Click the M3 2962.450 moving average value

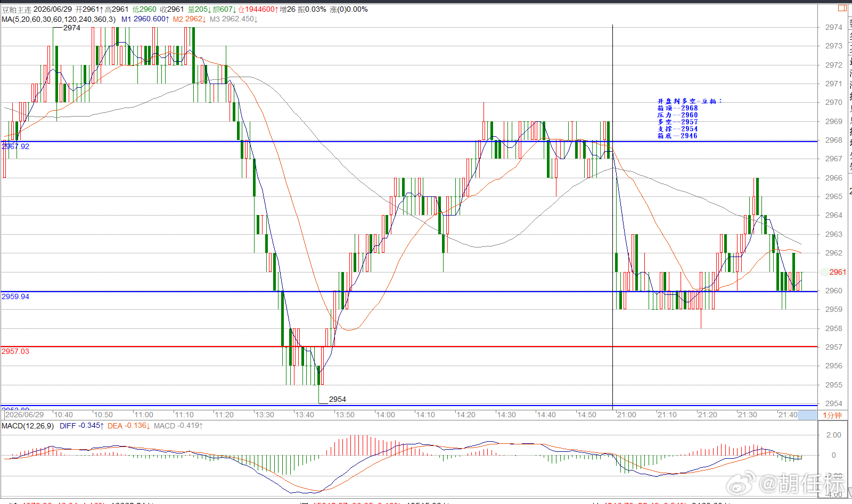click(234, 19)
